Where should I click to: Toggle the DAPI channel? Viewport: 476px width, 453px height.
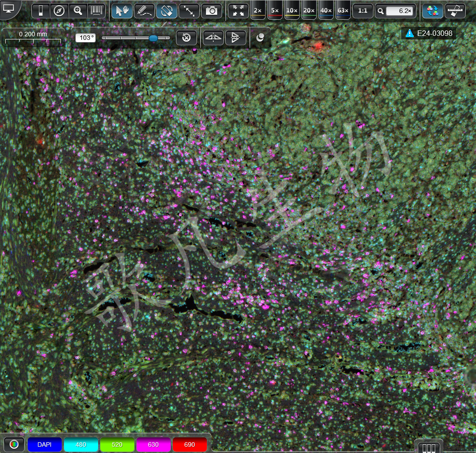click(x=45, y=444)
